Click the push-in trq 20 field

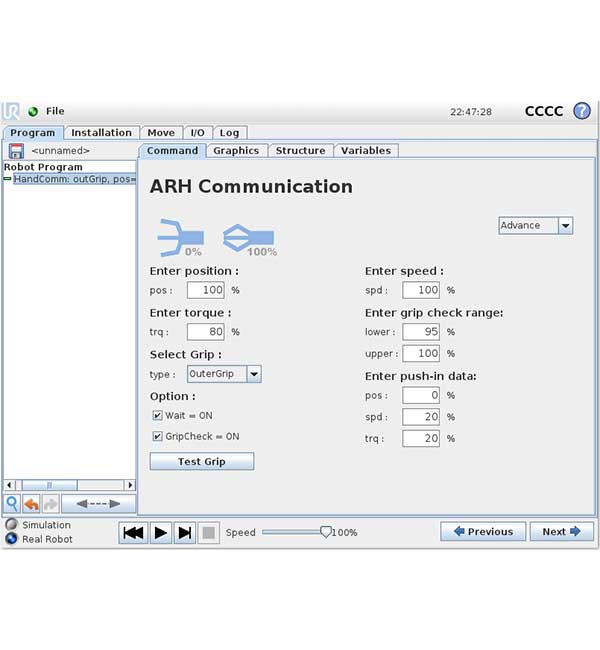tap(421, 438)
